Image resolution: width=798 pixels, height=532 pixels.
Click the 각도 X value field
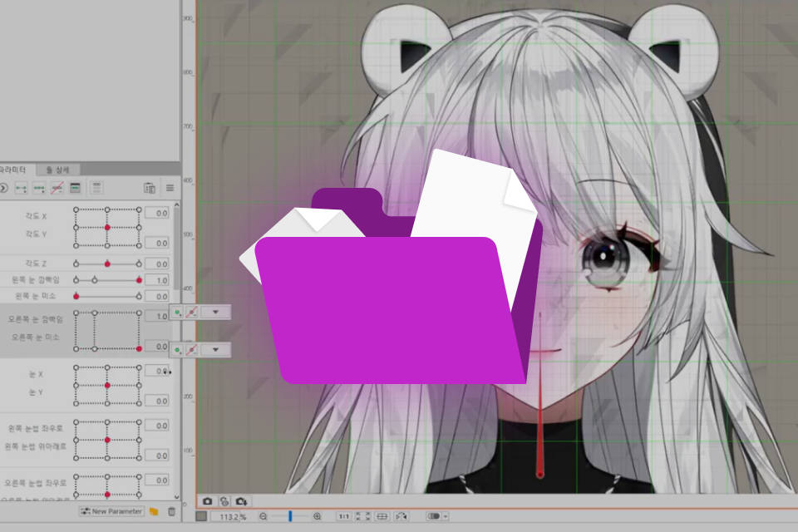157,214
